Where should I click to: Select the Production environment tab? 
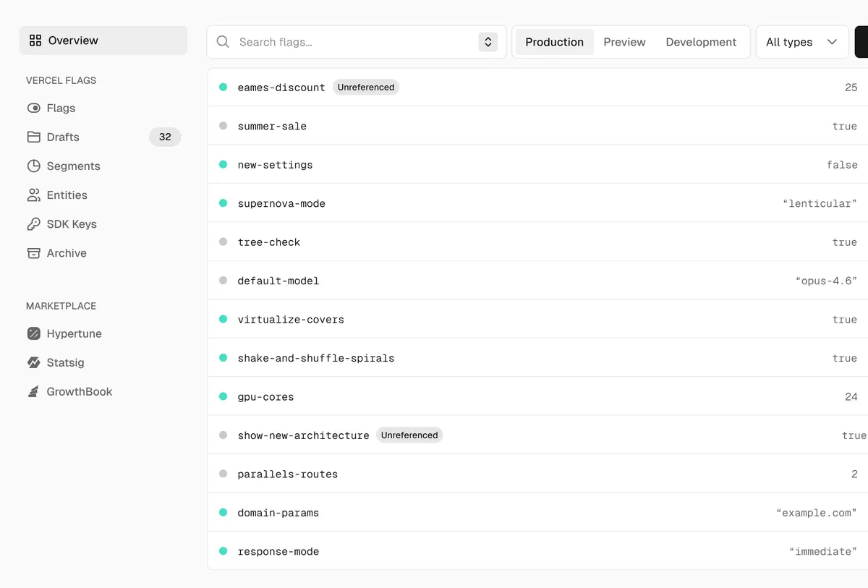coord(554,42)
